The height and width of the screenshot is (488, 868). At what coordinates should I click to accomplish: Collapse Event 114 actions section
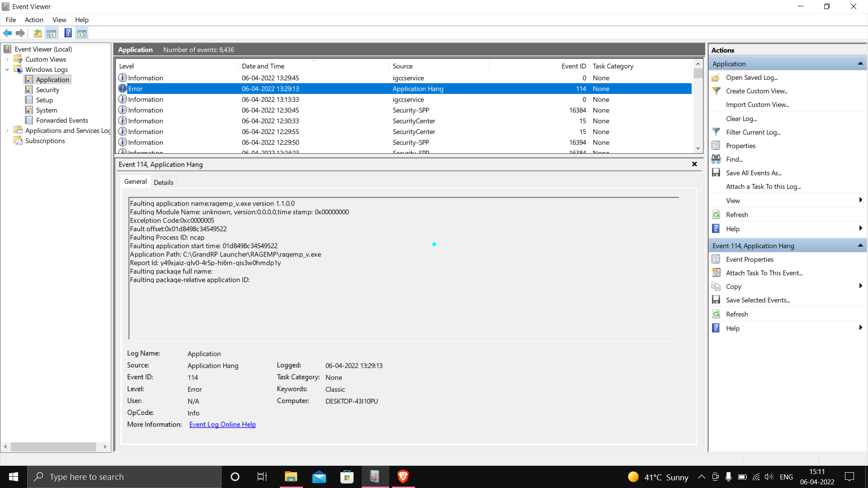click(x=860, y=246)
